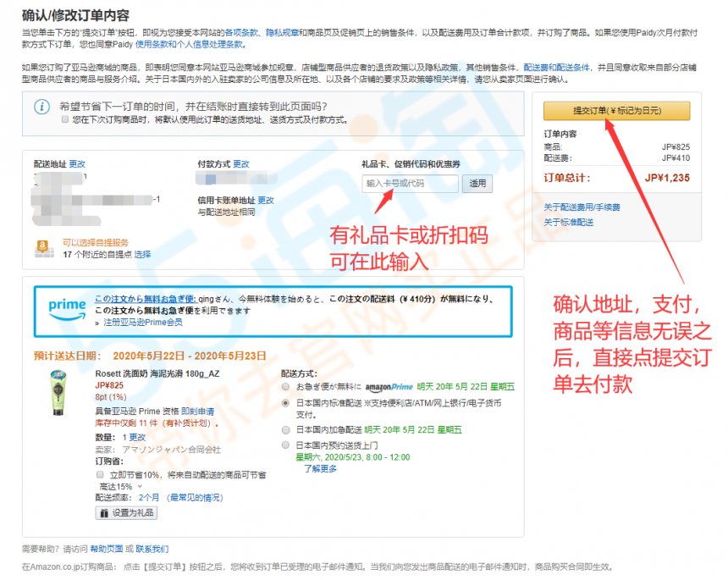Image resolution: width=728 pixels, height=580 pixels.
Task: Click the seller name アマゾンジャパン合同会社
Action: click(171, 450)
